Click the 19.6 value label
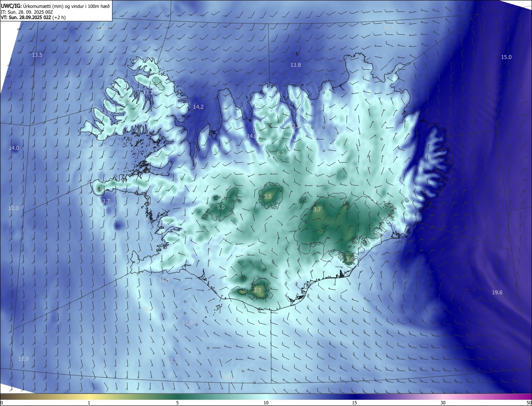This screenshot has width=532, height=406. pyautogui.click(x=497, y=293)
